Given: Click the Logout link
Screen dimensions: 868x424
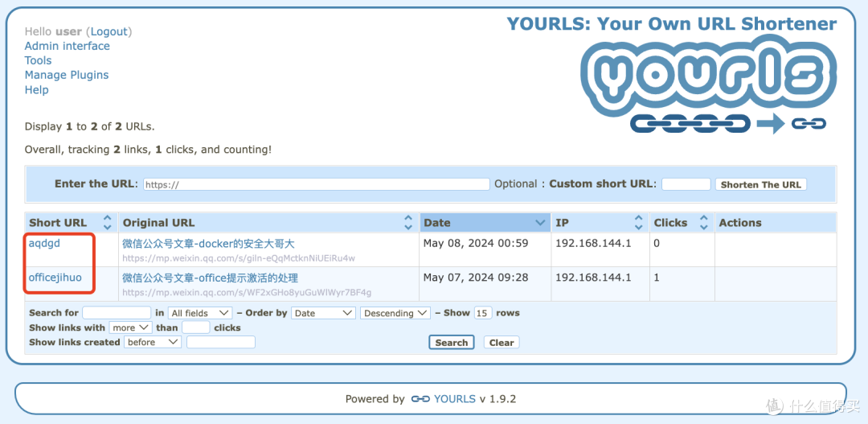Looking at the screenshot, I should 109,31.
